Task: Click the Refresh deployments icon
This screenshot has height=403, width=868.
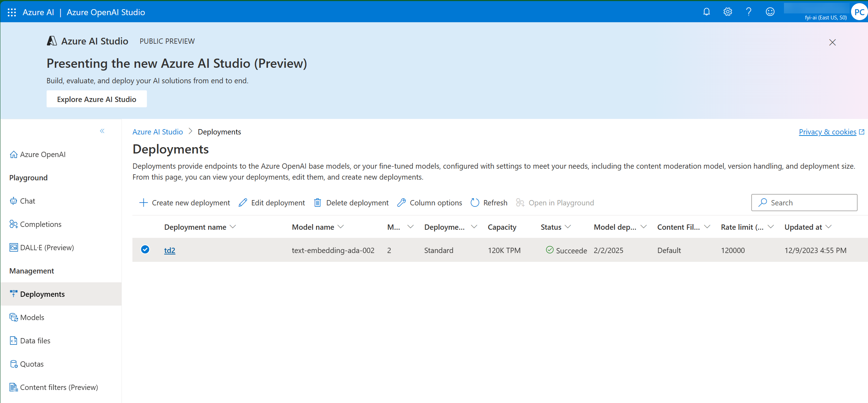Action: tap(475, 203)
